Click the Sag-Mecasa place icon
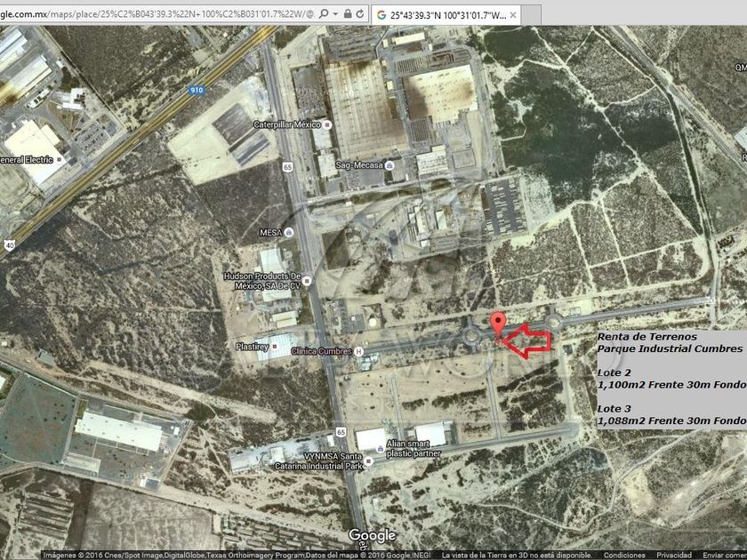Viewport: 747px width, 560px height. [390, 165]
